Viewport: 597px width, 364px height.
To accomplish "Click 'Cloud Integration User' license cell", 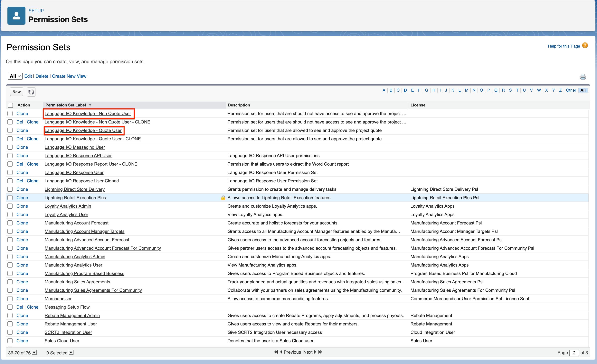I will coord(432,332).
